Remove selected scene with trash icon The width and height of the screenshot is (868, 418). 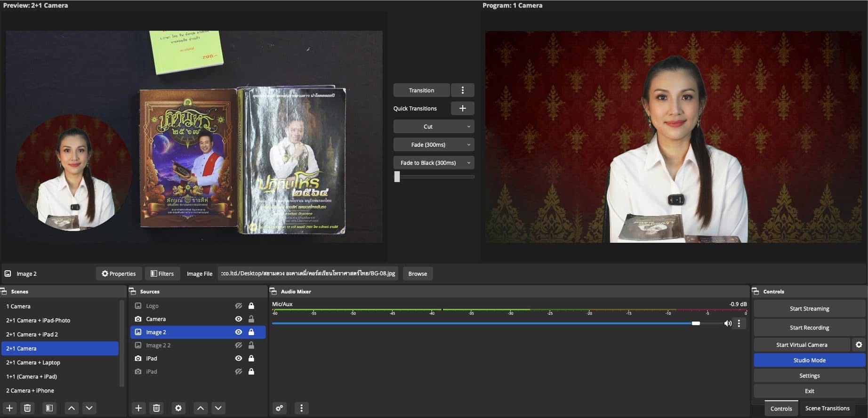click(x=27, y=408)
